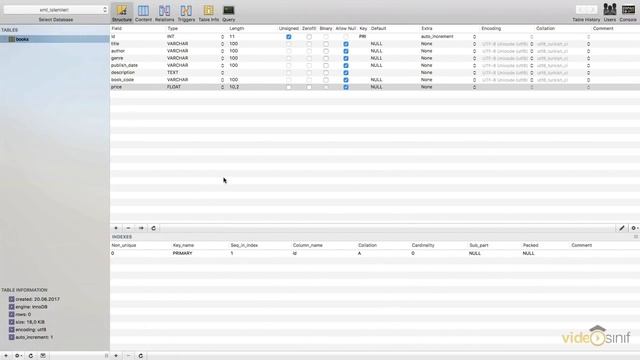640x360 pixels.
Task: Refresh the tables list
Action: coord(31,356)
